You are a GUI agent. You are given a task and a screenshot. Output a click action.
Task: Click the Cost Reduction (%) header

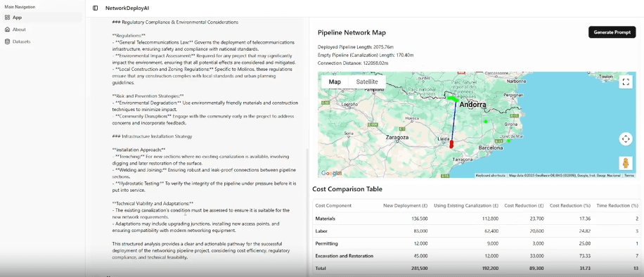569,205
